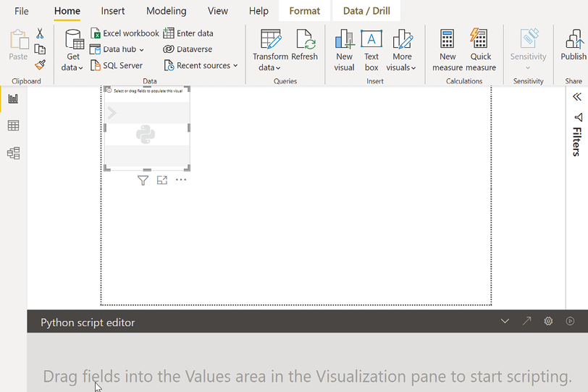This screenshot has width=588, height=392.
Task: Import from Excel workbook
Action: 125,33
